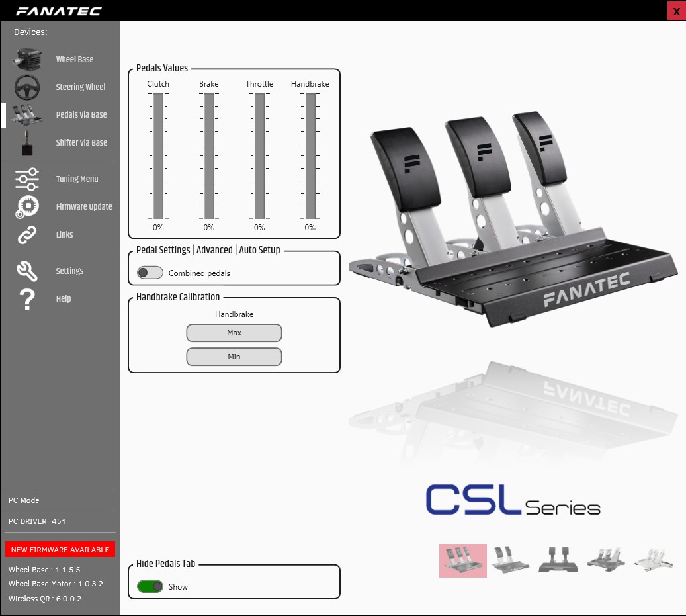Viewport: 686px width, 616px height.
Task: Click the Wheel Base device icon
Action: pyautogui.click(x=27, y=59)
